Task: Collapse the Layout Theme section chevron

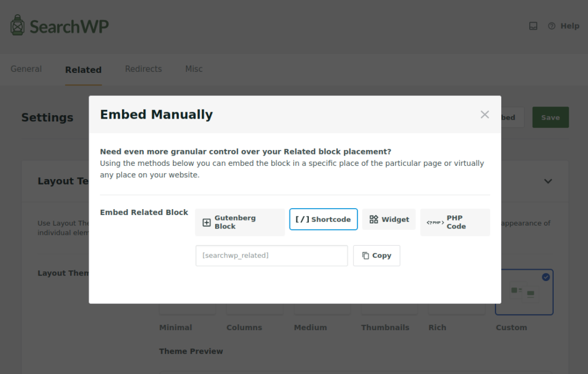Action: tap(548, 181)
